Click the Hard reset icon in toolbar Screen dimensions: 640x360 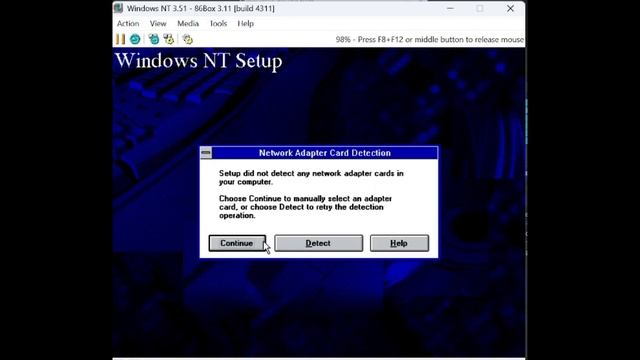(135, 39)
